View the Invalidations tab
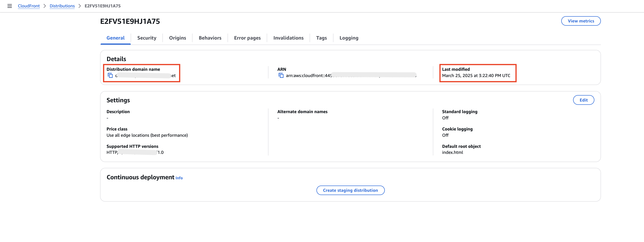Screen dimensions: 644x242 click(288, 38)
